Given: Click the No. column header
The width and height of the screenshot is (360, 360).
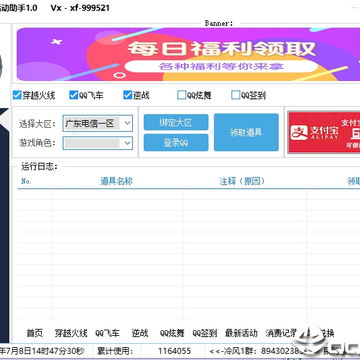Looking at the screenshot, I should [26, 181].
